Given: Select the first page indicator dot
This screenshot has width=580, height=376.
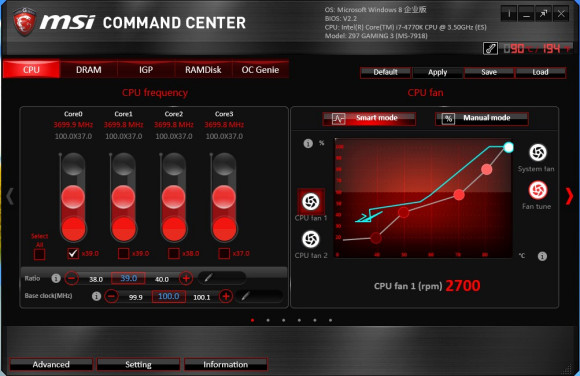Looking at the screenshot, I should pos(253,320).
